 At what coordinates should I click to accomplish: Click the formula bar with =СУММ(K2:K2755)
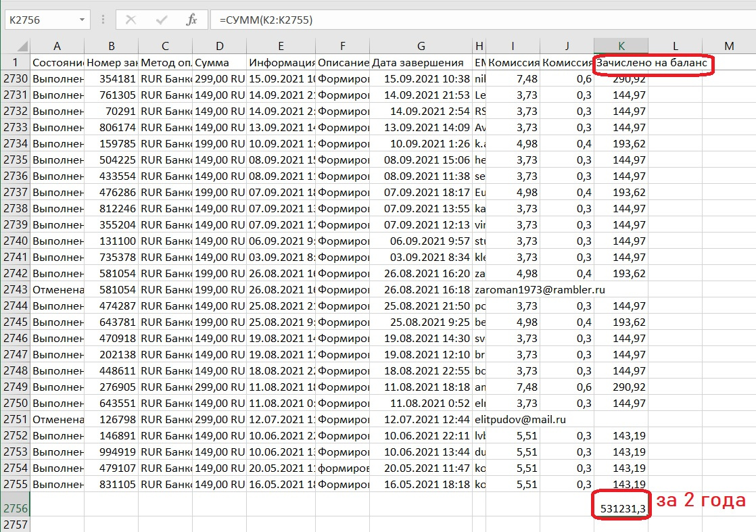(x=473, y=20)
